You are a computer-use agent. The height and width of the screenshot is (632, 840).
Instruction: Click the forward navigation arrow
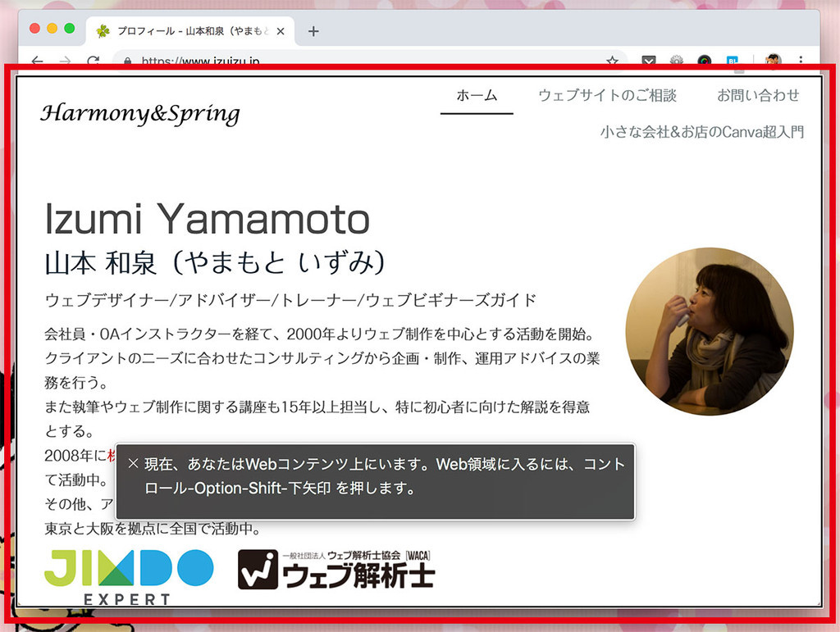coord(64,61)
